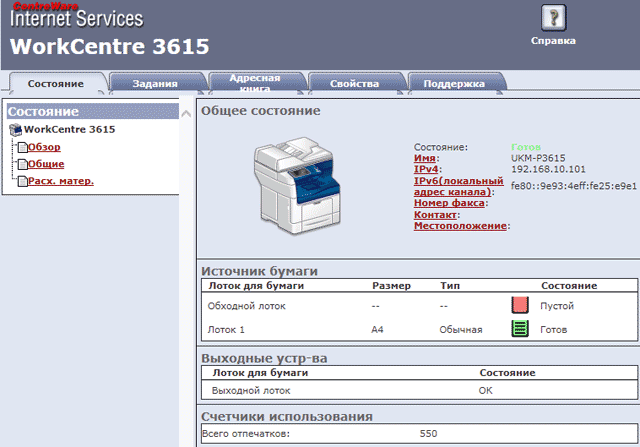Screen dimensions: 640x447
Task: Click the green ready status icon for Лоток 1
Action: click(x=520, y=329)
